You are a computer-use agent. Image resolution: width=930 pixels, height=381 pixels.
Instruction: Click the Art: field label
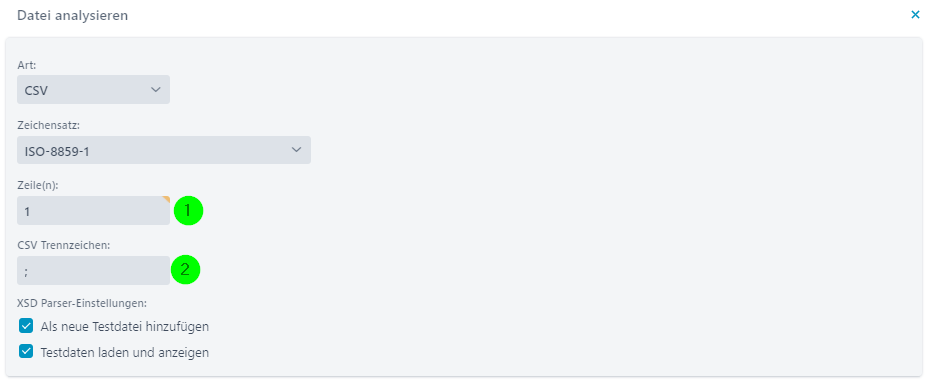coord(26,65)
